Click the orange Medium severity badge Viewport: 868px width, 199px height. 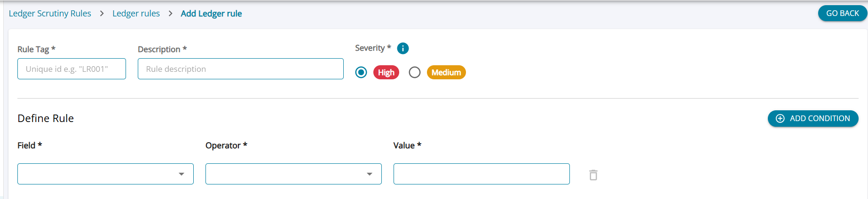coord(446,72)
